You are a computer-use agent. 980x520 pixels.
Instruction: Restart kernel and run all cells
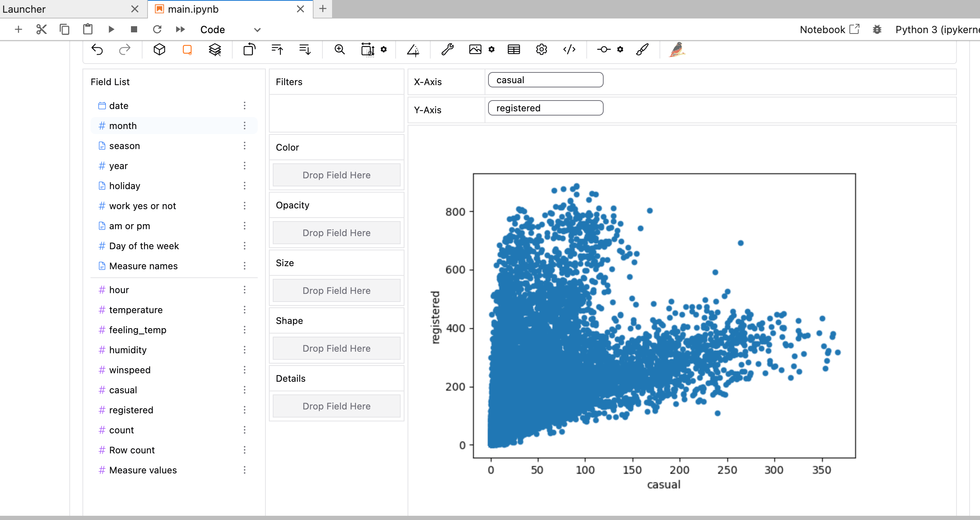pyautogui.click(x=180, y=29)
